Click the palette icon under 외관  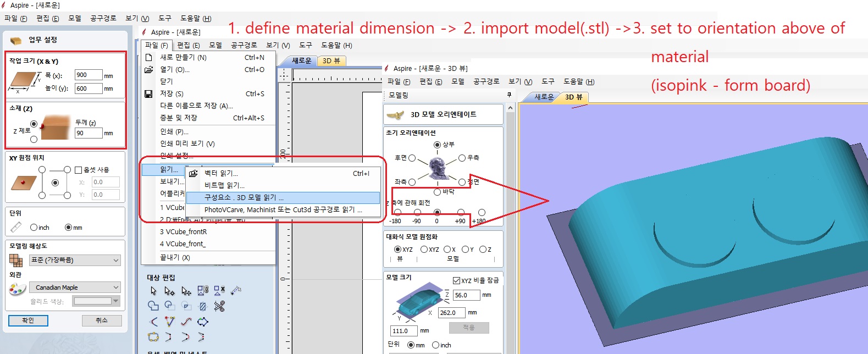[18, 288]
